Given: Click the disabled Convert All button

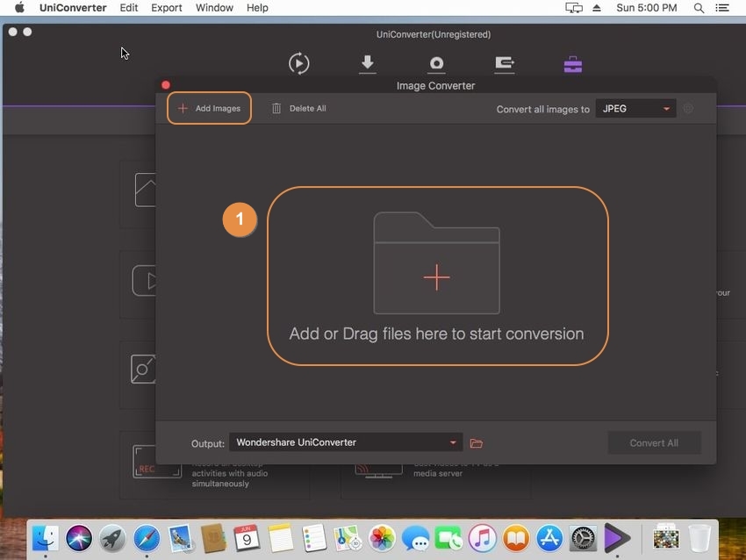Looking at the screenshot, I should point(654,443).
